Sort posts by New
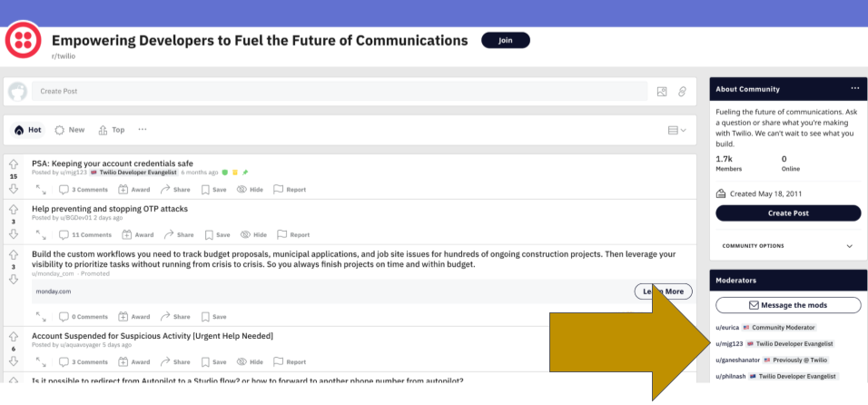Image resolution: width=868 pixels, height=405 pixels. tap(70, 130)
